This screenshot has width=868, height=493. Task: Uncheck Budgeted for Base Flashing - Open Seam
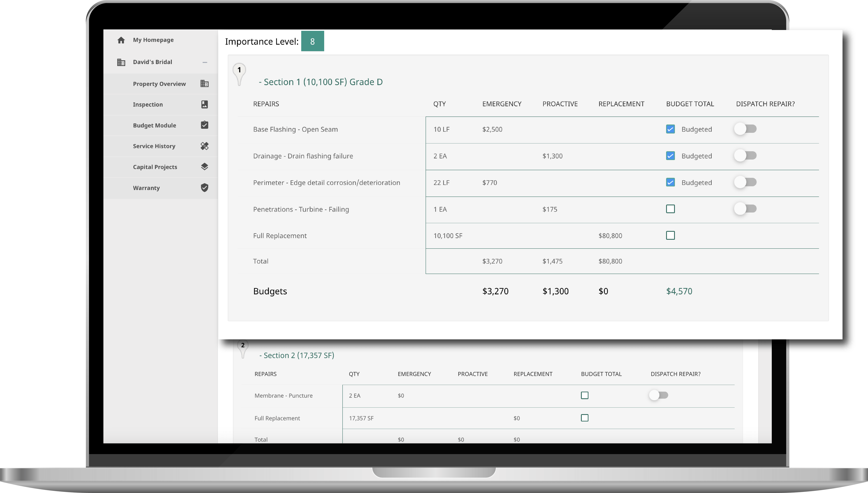(670, 129)
